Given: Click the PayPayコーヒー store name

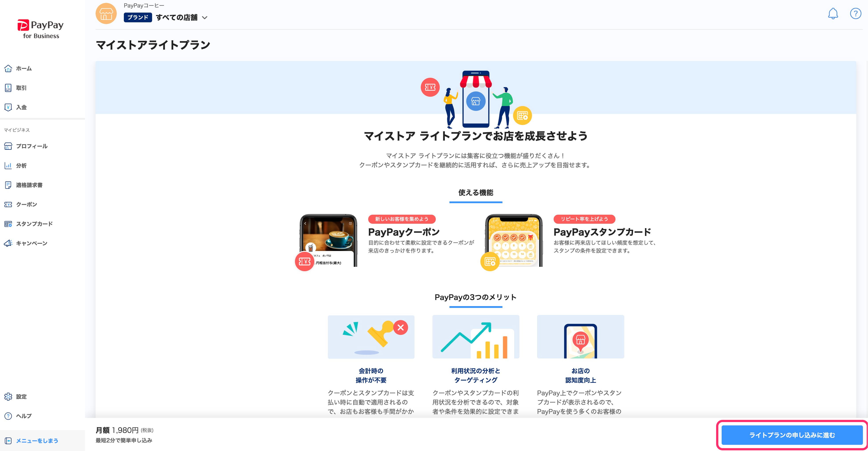Looking at the screenshot, I should point(144,5).
